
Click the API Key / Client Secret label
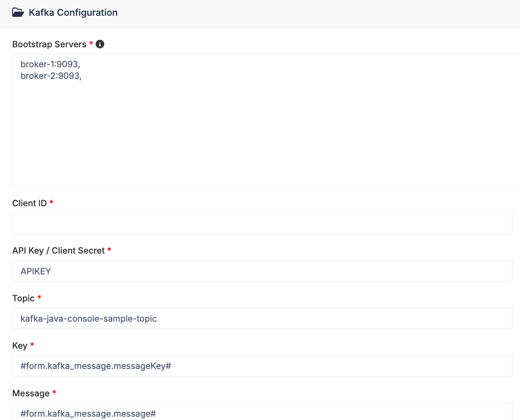(x=59, y=251)
